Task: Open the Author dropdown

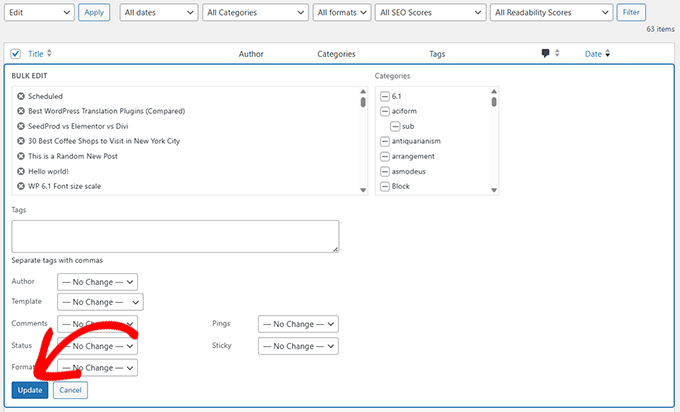Action: [97, 282]
